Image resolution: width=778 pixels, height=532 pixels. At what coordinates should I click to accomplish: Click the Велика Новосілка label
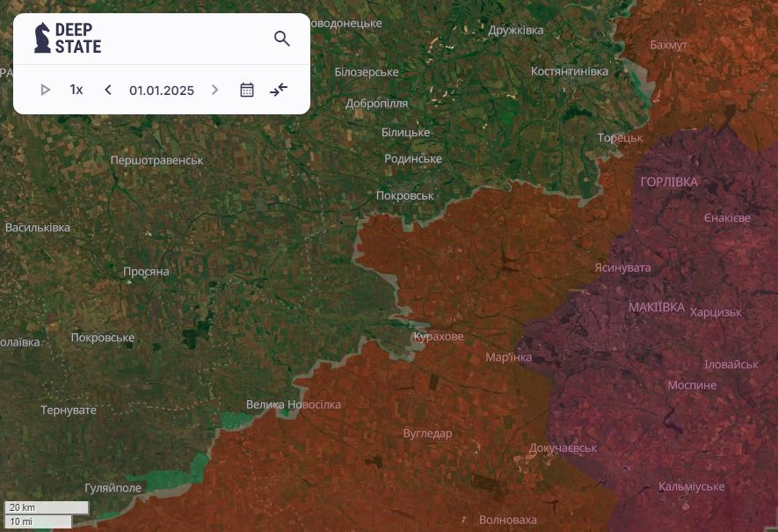point(293,404)
